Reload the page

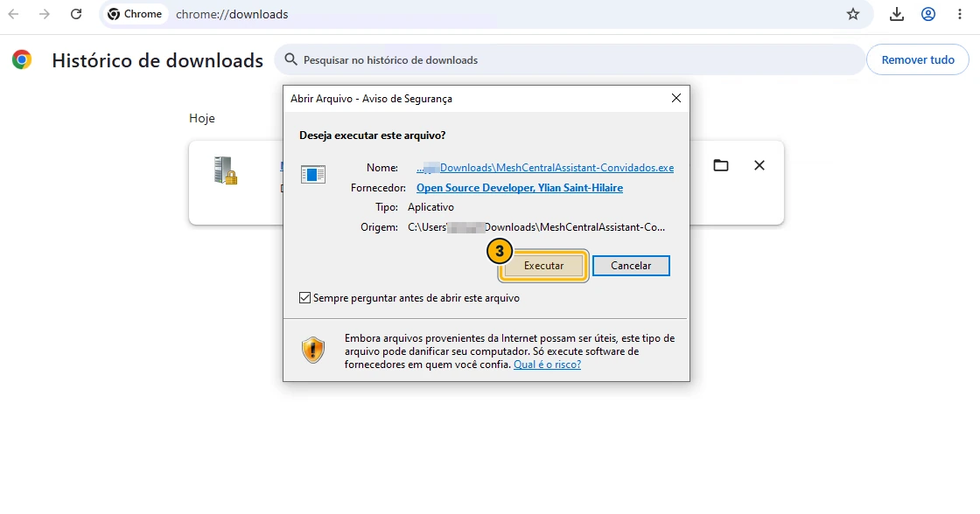[75, 14]
